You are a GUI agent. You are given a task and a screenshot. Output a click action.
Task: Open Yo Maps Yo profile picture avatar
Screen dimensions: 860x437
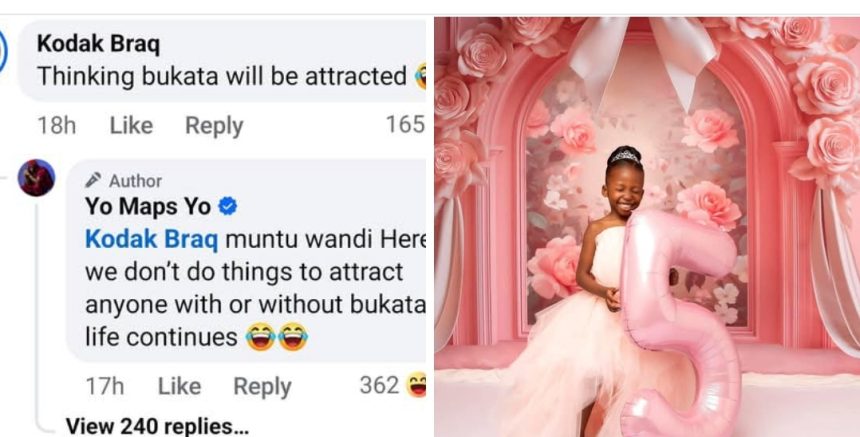[x=36, y=178]
